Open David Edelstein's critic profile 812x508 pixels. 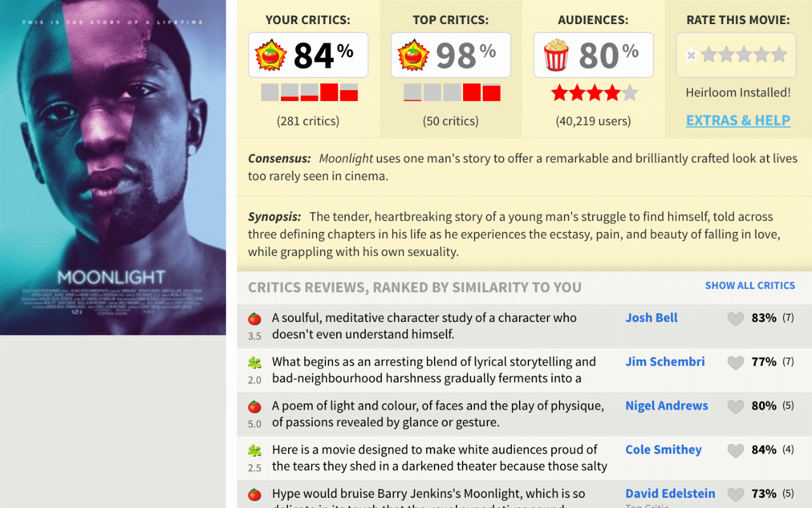click(x=671, y=493)
